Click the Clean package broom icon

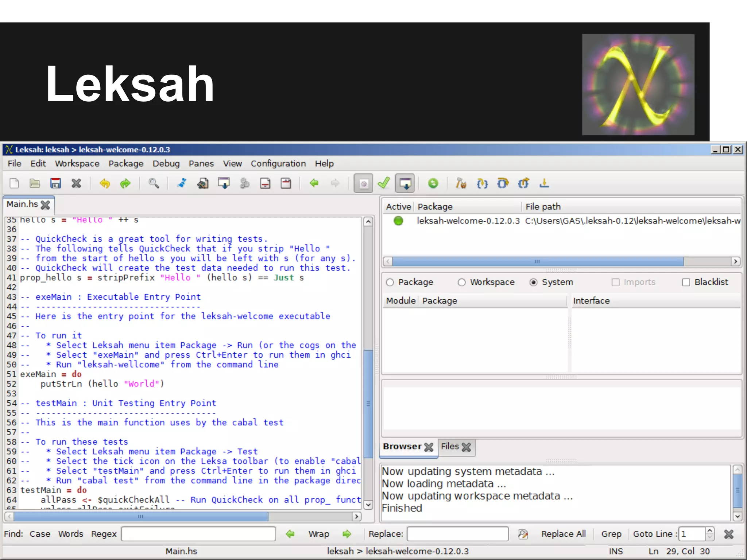click(x=182, y=183)
